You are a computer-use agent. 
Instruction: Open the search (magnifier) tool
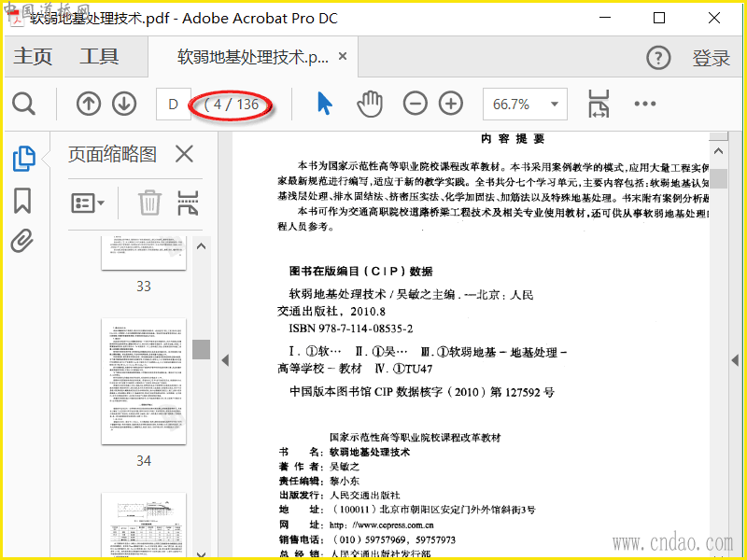point(24,104)
